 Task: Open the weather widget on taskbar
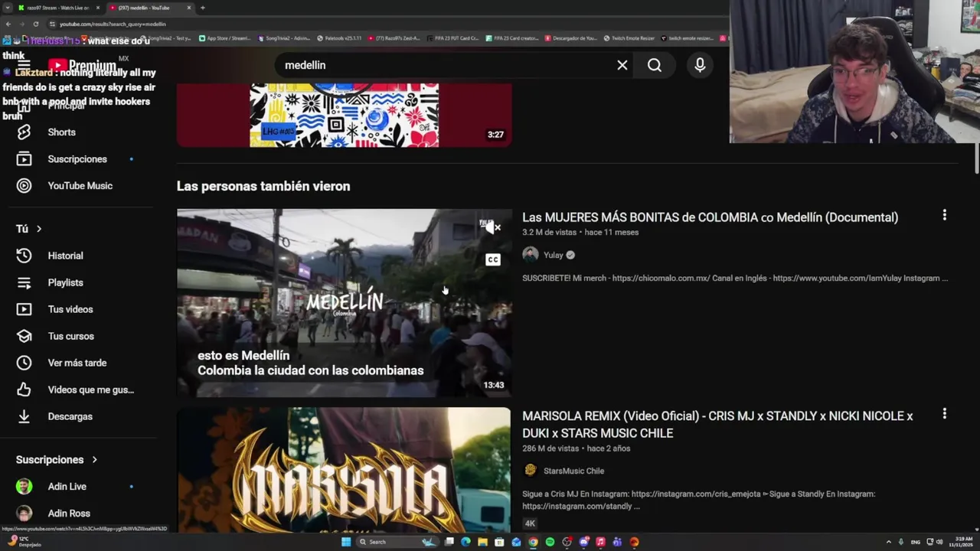23,542
